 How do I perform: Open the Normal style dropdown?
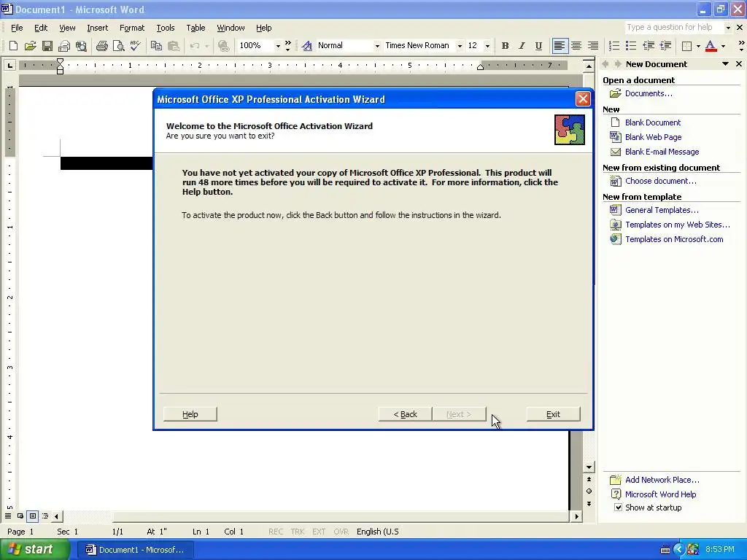(377, 46)
